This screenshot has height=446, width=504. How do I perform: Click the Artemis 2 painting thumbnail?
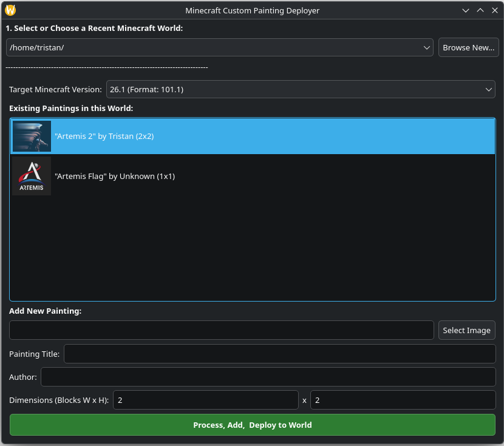pos(32,136)
